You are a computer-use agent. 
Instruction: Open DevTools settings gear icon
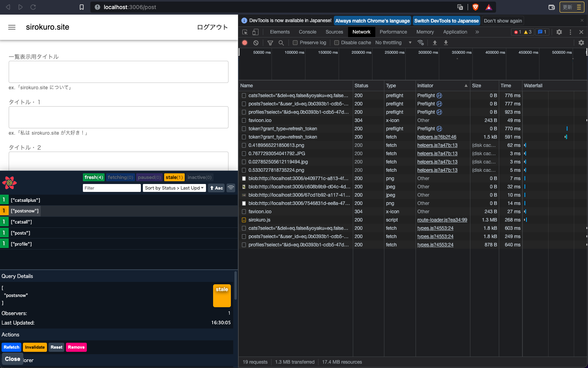click(559, 32)
